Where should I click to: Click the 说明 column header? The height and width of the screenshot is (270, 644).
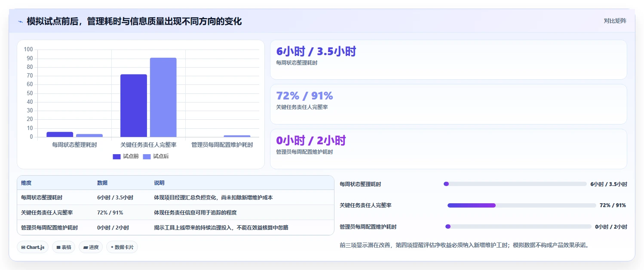(159, 183)
